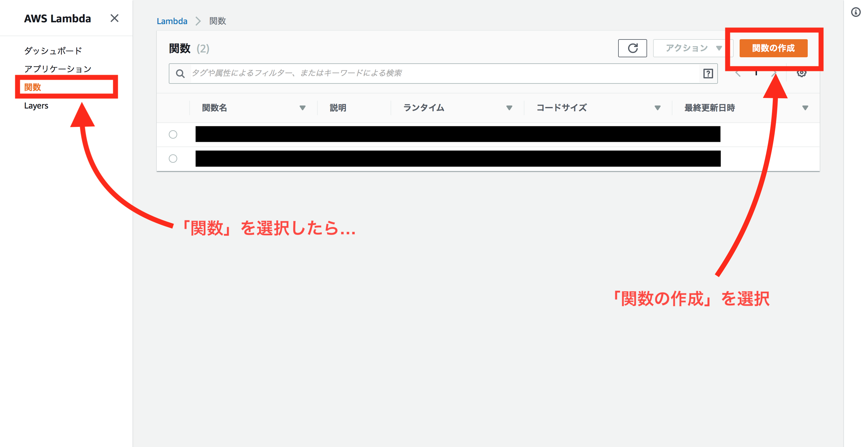Refresh the functions list
Image resolution: width=868 pixels, height=447 pixels.
point(633,48)
